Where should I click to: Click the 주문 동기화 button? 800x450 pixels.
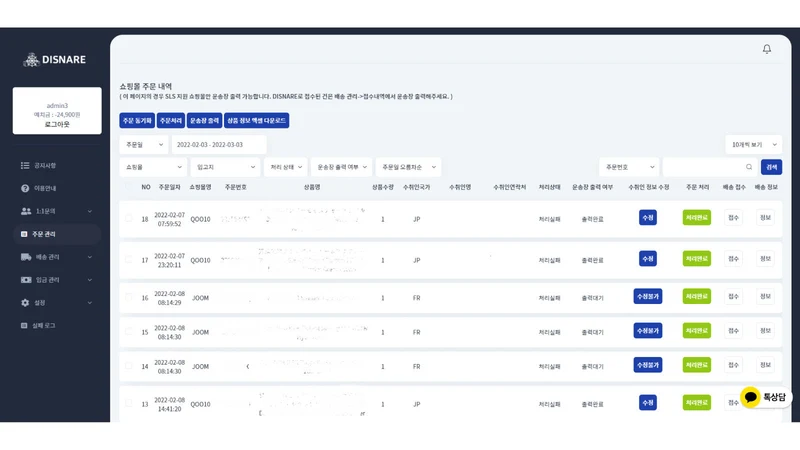click(137, 120)
